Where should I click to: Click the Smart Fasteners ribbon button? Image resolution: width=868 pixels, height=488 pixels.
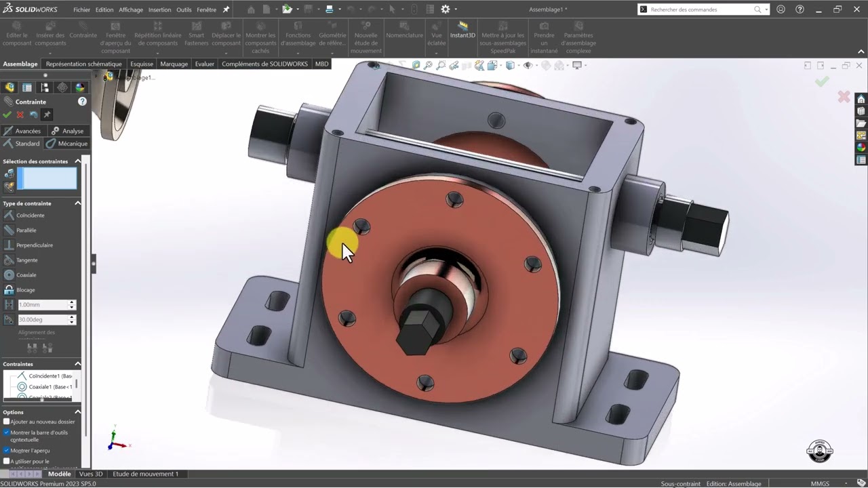tap(196, 34)
